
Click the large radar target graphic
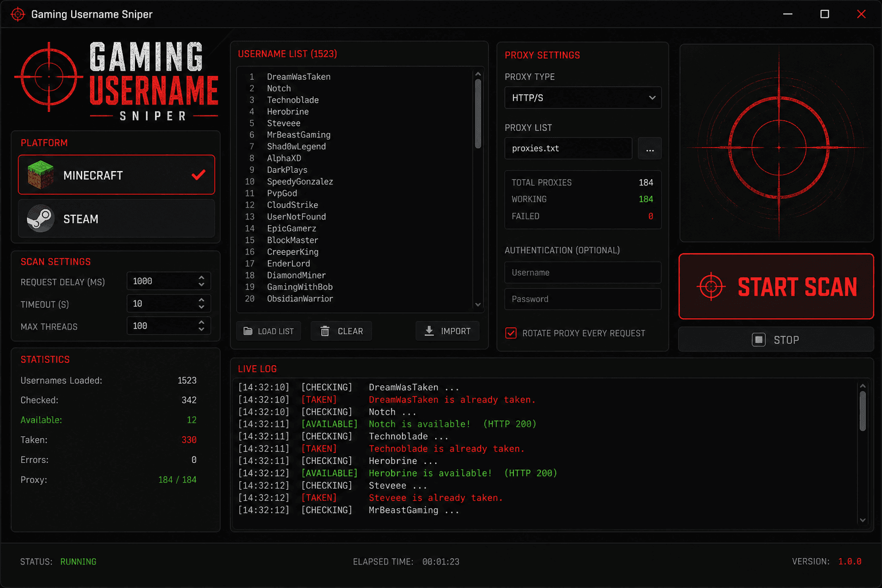coord(779,147)
